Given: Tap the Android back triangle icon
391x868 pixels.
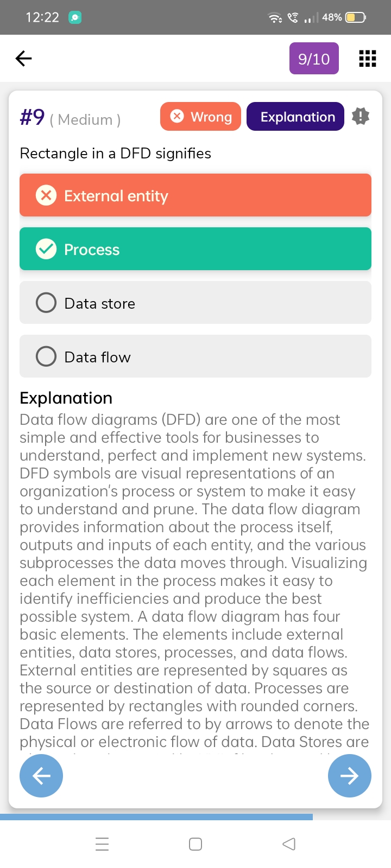Looking at the screenshot, I should 289,844.
